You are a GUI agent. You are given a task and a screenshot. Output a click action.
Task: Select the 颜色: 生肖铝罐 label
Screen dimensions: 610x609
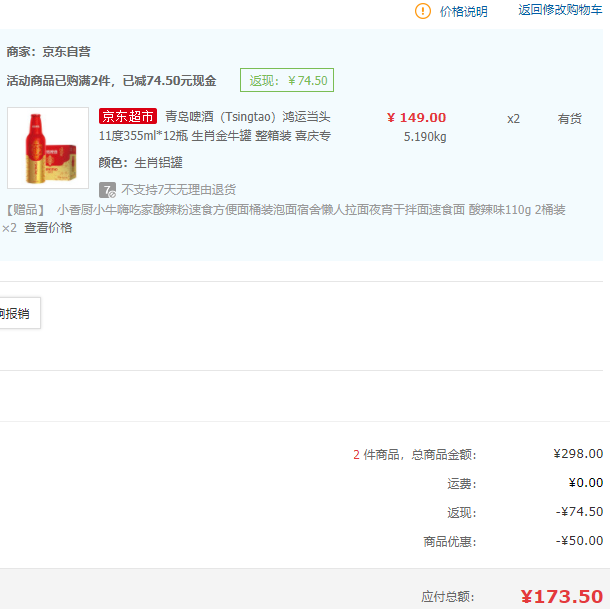(140, 162)
